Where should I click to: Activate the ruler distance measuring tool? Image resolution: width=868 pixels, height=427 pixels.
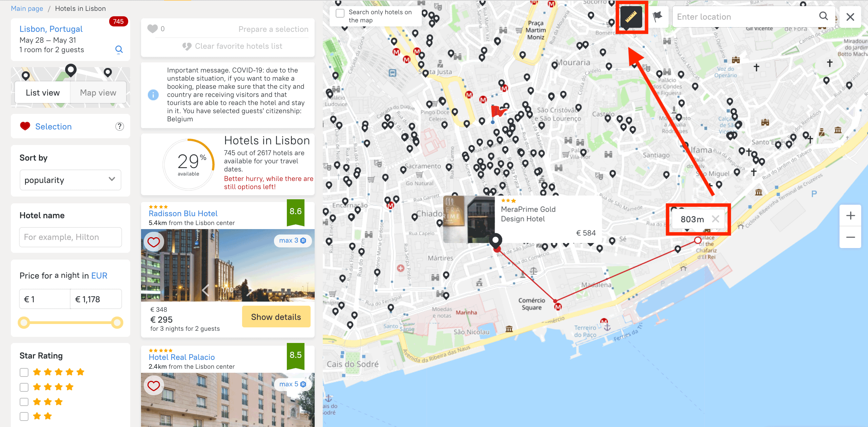click(x=631, y=17)
